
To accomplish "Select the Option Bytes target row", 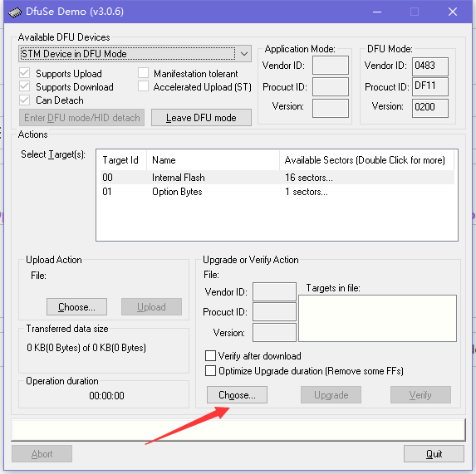I will (x=277, y=192).
